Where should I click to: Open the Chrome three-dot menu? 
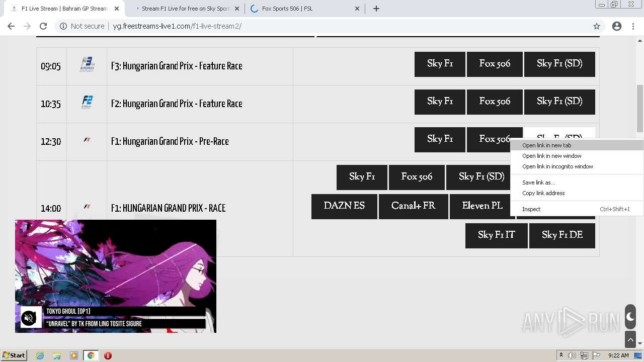[633, 26]
